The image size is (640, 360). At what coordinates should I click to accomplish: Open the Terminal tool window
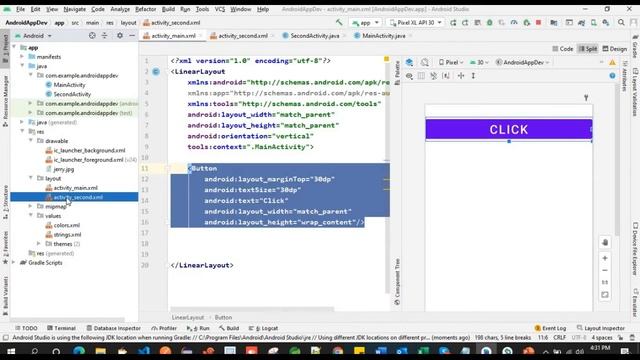point(62,328)
